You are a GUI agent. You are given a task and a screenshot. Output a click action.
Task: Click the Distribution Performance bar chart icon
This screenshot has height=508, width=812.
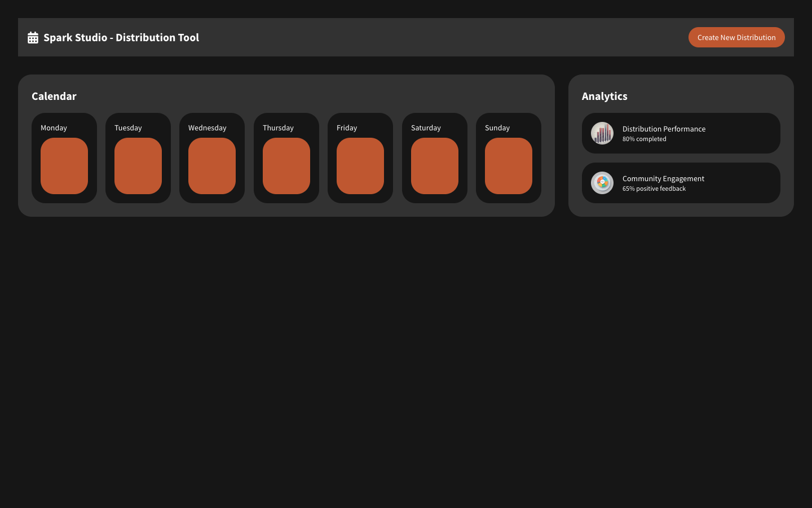602,133
